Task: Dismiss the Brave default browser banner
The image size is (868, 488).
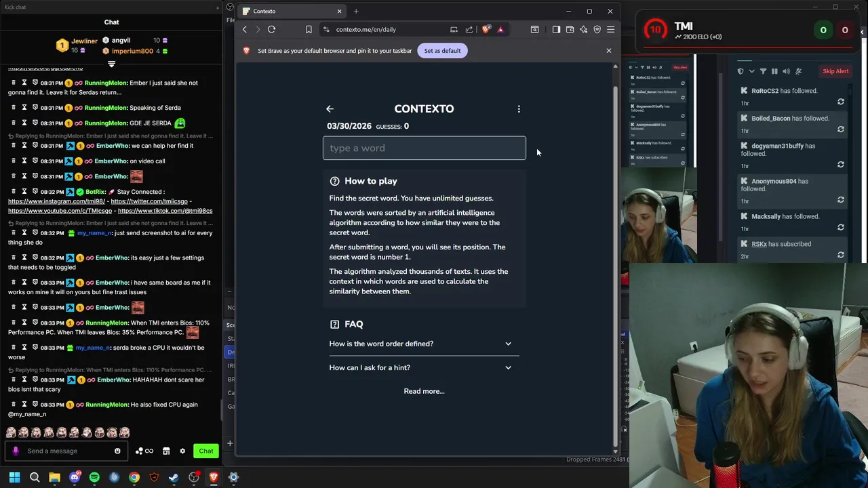Action: coord(608,50)
